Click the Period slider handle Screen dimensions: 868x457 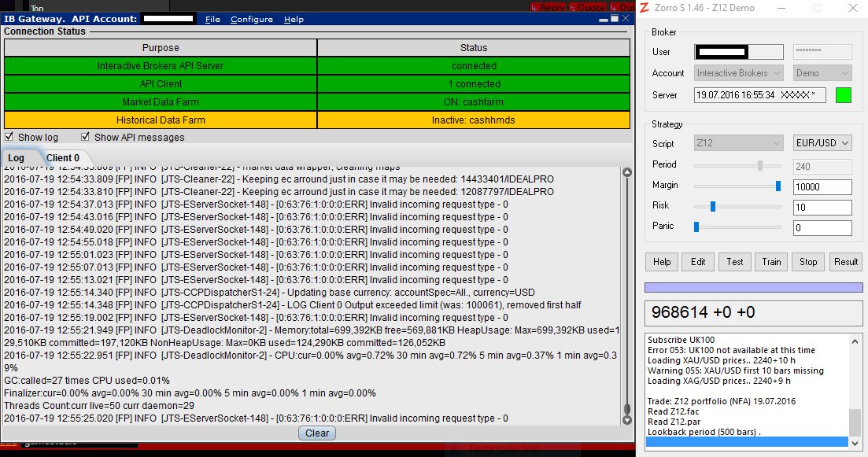pos(760,165)
